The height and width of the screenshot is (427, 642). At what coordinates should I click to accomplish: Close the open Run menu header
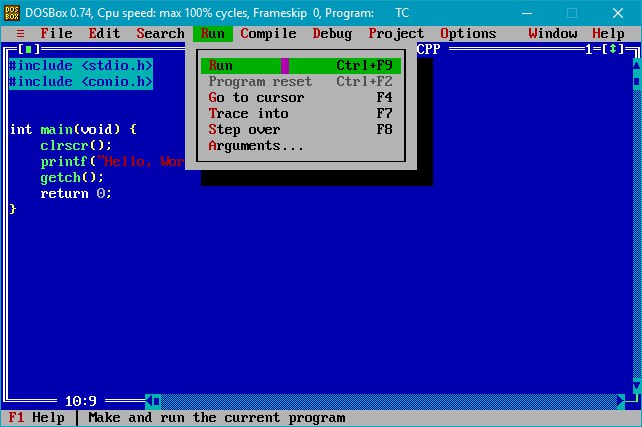click(212, 34)
